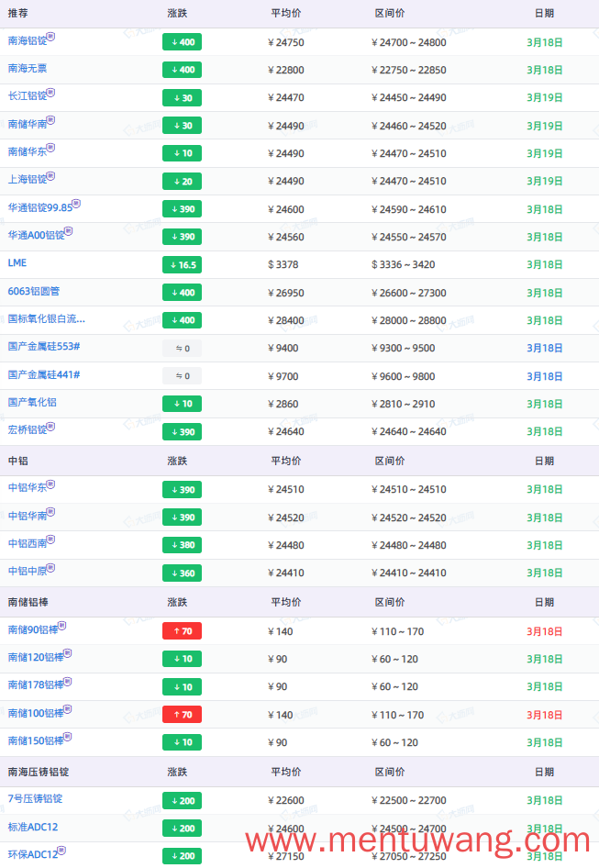Open the 宏桥铝锭 link
This screenshot has width=599, height=868.
(x=28, y=430)
